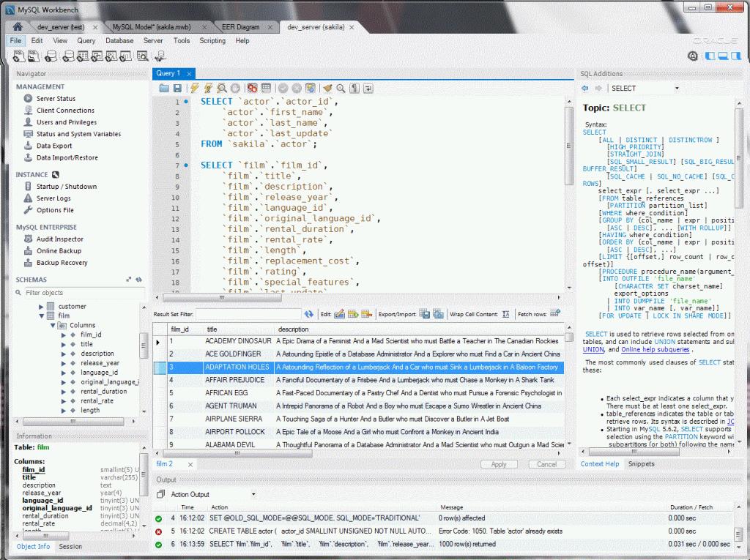750x560 pixels.
Task: Import records from an external file
Action: pyautogui.click(x=438, y=314)
